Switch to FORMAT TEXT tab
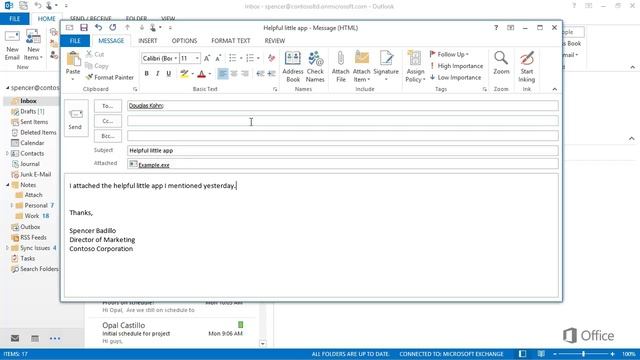 tap(231, 41)
